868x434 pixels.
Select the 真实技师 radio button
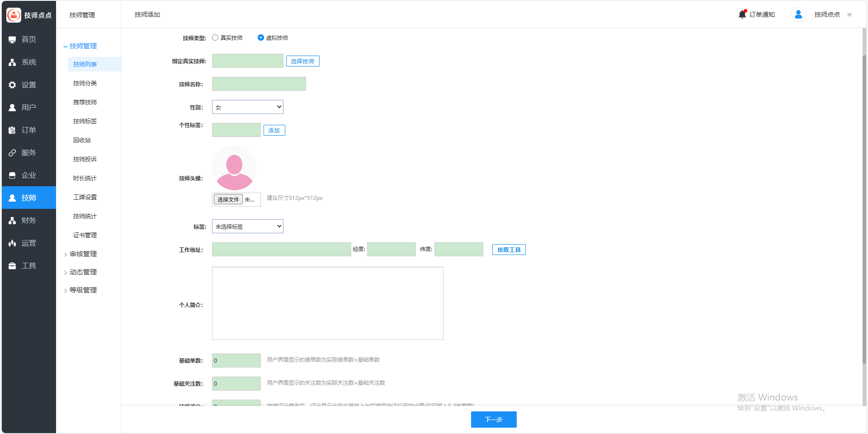pos(215,38)
